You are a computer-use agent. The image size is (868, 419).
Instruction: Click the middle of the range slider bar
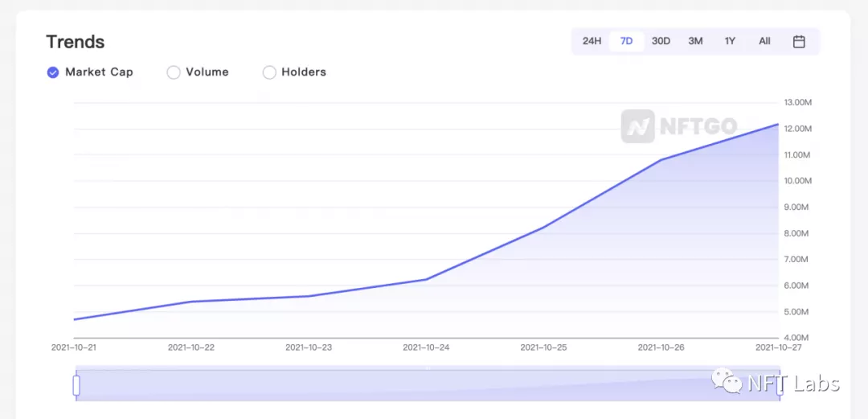pyautogui.click(x=428, y=384)
